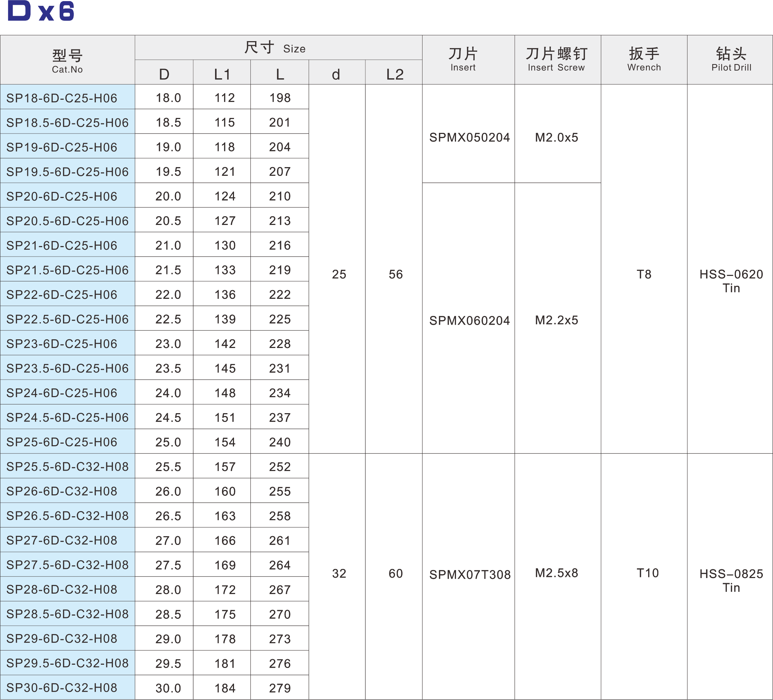Click the L2 value 56 cell
The height and width of the screenshot is (700, 773).
point(394,269)
